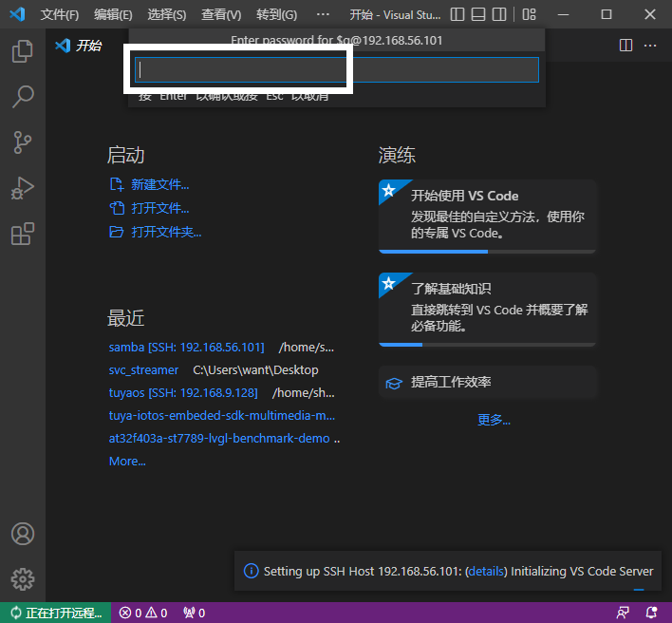Click the info icon in SSH notification
This screenshot has height=623, width=672.
click(x=252, y=571)
